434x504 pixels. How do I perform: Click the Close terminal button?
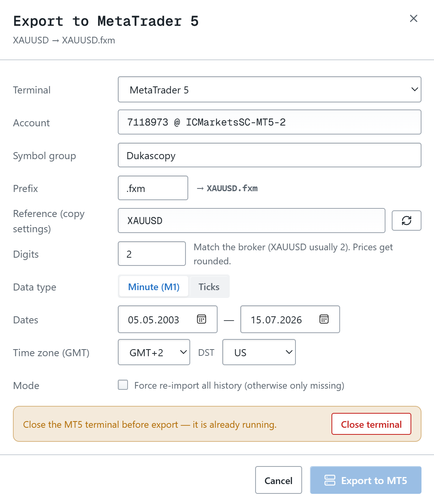click(x=371, y=424)
